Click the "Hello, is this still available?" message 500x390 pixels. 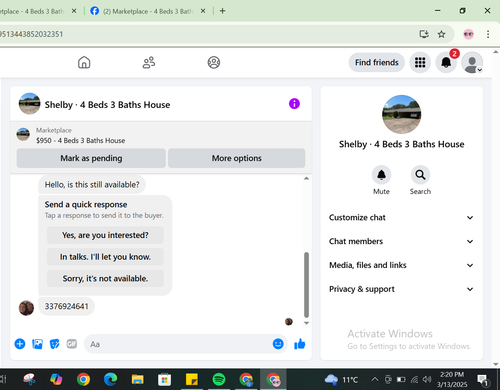point(92,184)
